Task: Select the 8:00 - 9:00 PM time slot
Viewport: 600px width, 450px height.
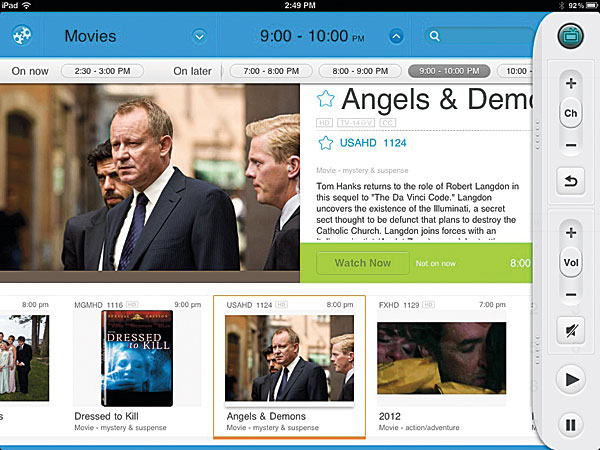Action: (x=360, y=71)
